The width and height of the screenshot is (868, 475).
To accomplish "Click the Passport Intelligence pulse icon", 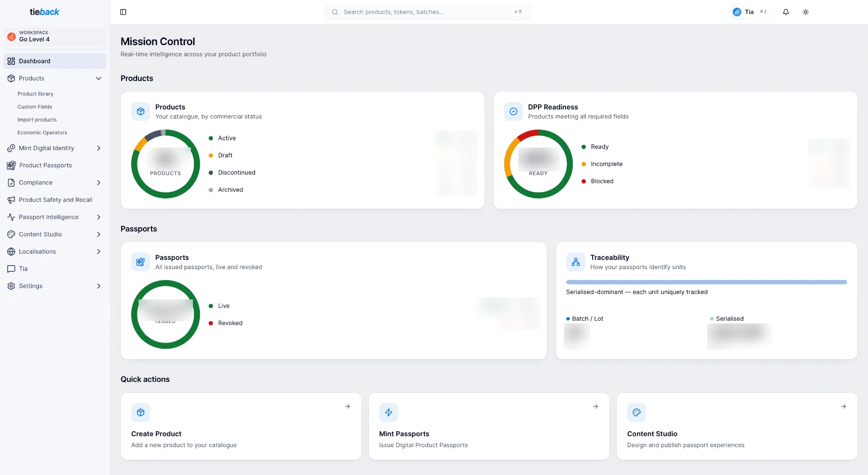I will (11, 217).
